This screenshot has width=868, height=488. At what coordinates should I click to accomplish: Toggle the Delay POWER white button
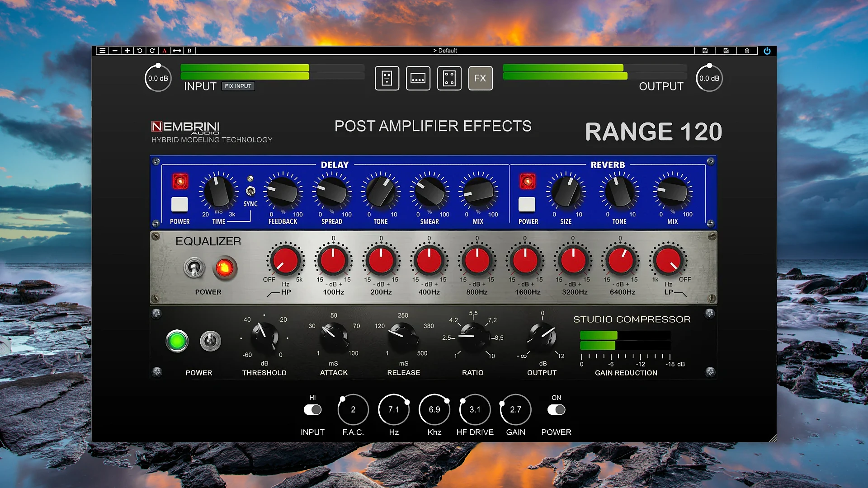180,204
